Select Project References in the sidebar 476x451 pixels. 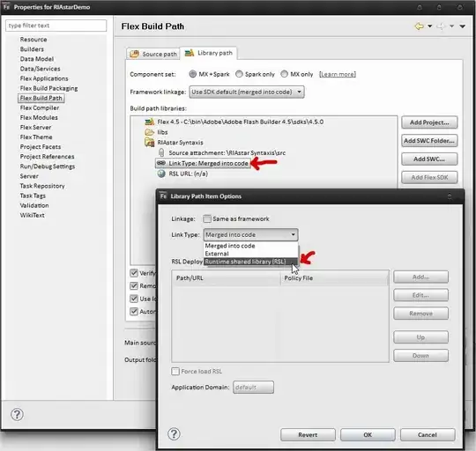(47, 157)
